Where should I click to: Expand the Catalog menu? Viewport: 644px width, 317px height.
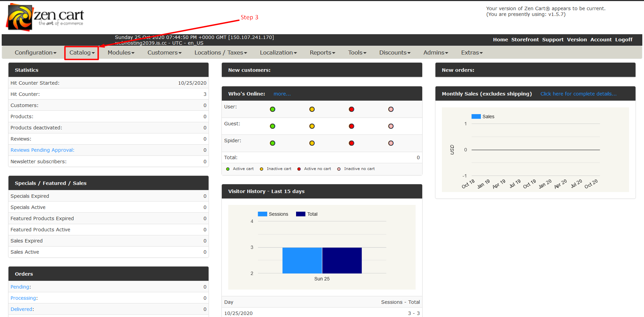click(x=82, y=52)
